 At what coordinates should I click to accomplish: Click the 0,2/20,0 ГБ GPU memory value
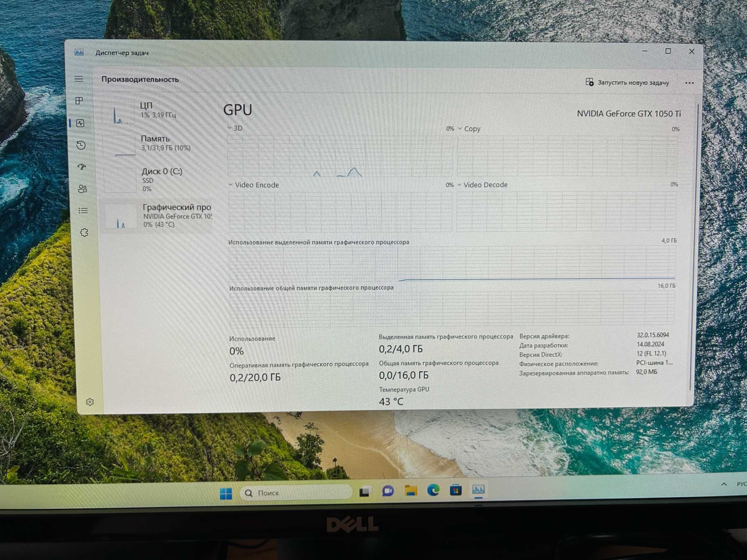255,377
